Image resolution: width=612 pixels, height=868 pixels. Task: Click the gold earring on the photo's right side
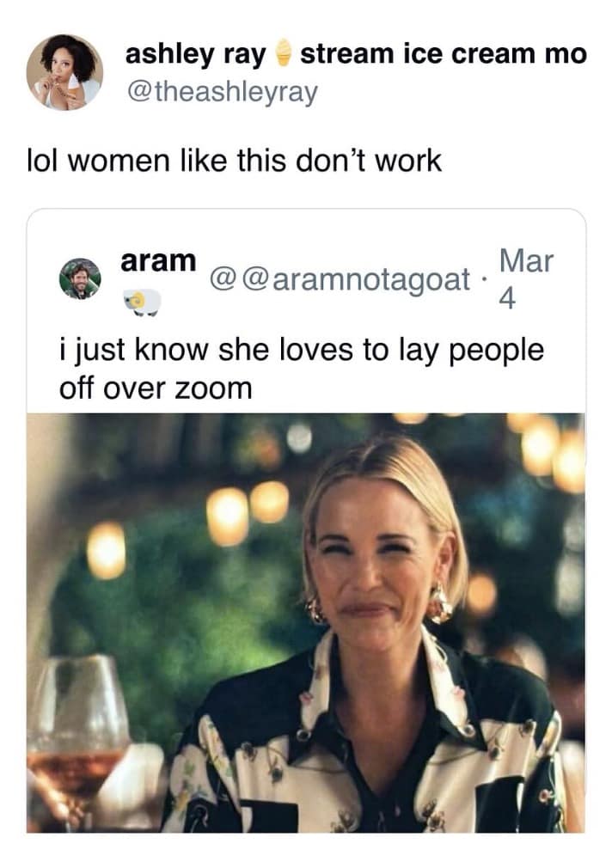[440, 602]
